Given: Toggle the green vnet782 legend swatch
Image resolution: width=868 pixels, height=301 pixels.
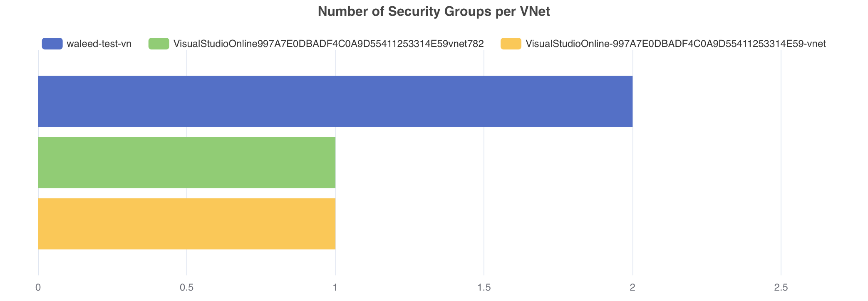Looking at the screenshot, I should [x=159, y=44].
